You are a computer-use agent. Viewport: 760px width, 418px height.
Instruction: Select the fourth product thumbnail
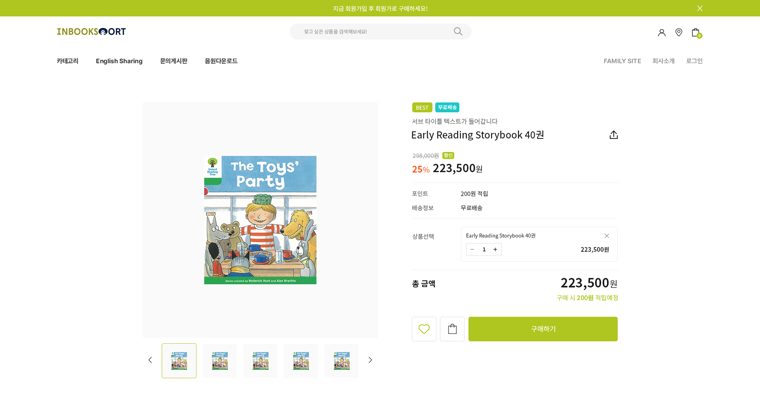point(301,361)
